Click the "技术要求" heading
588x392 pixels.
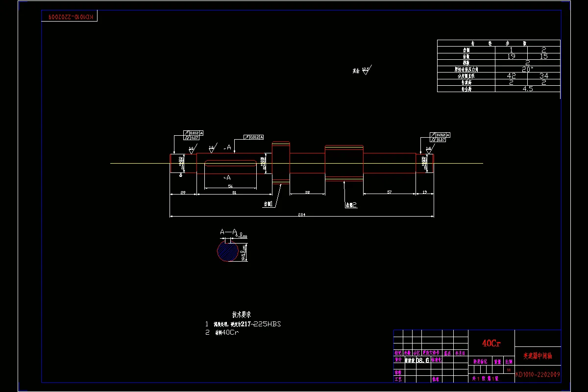(x=242, y=314)
